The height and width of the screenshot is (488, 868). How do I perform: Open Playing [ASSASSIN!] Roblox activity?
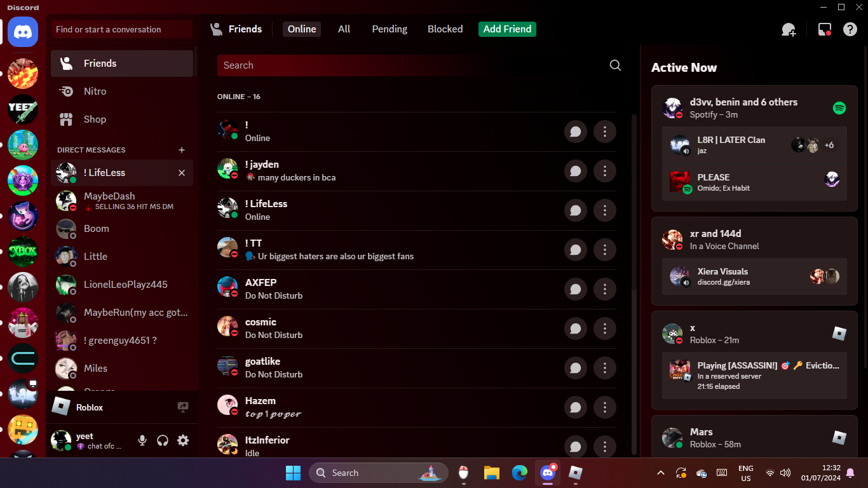tap(754, 376)
